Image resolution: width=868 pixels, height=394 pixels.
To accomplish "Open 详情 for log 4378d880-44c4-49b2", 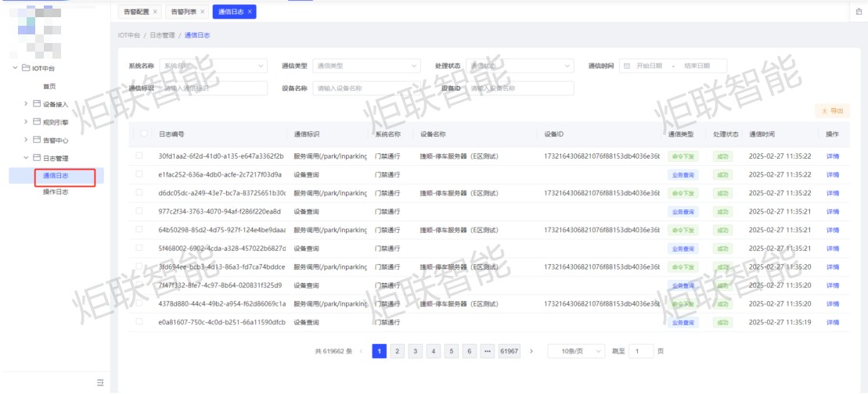I will coord(833,304).
